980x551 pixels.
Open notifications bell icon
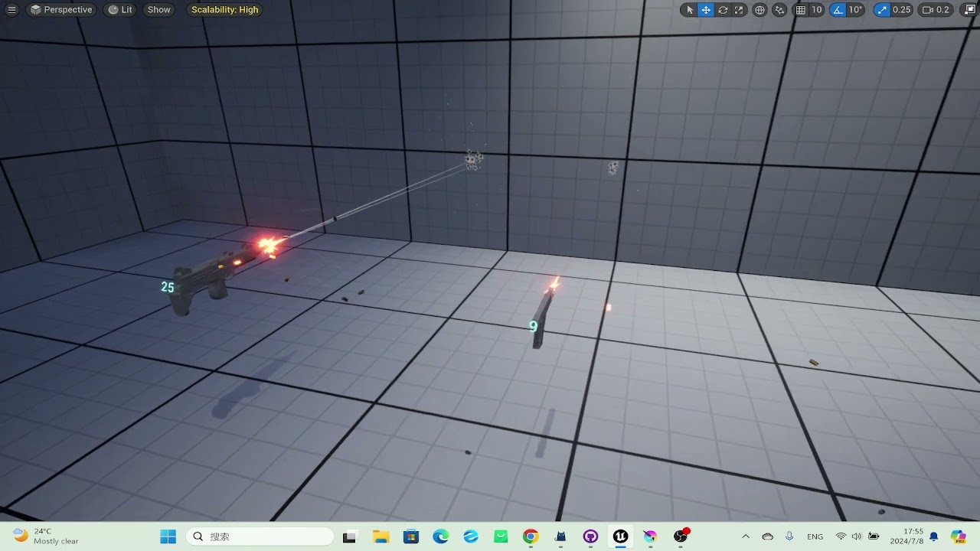pyautogui.click(x=934, y=536)
